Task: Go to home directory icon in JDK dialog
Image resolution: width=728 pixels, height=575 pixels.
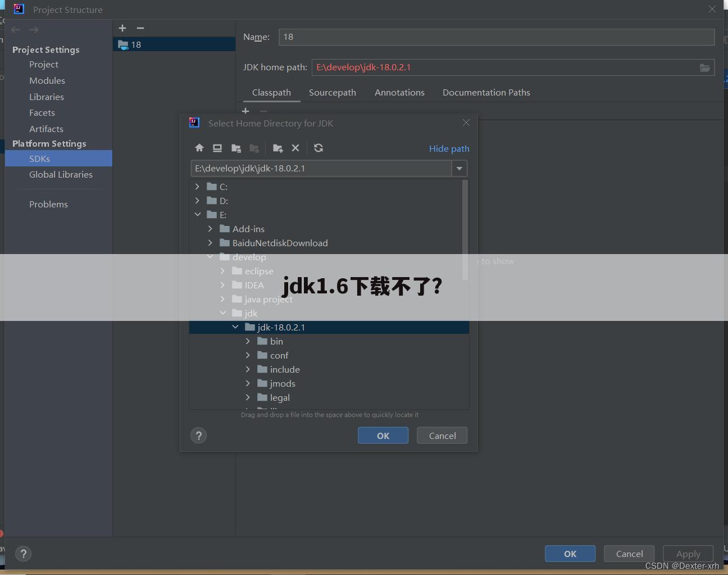Action: tap(199, 148)
